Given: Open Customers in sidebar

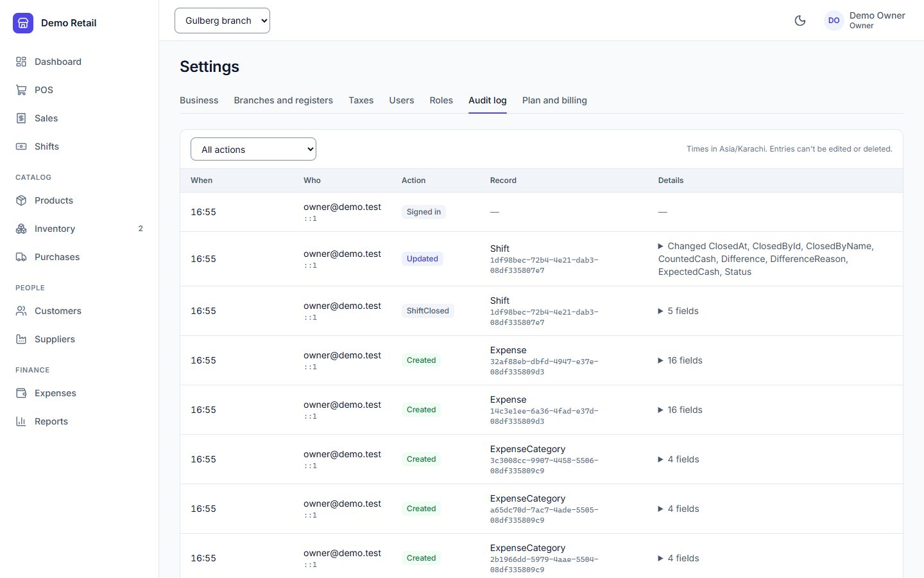Looking at the screenshot, I should pyautogui.click(x=80, y=311).
